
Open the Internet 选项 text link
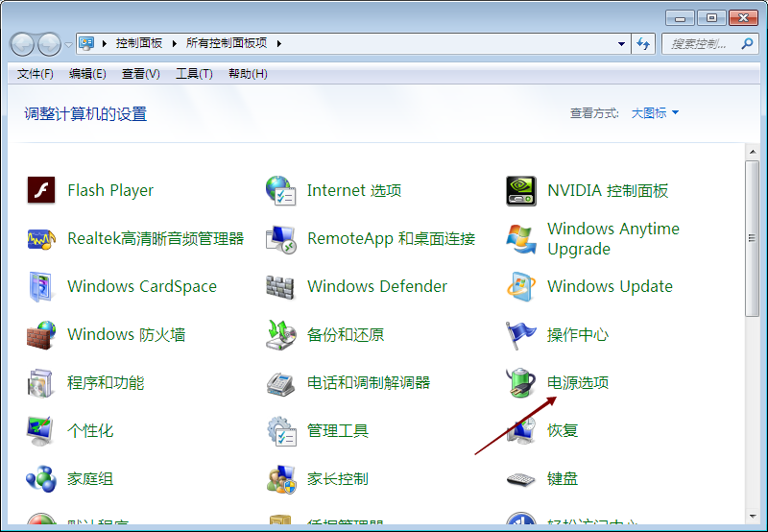[354, 190]
